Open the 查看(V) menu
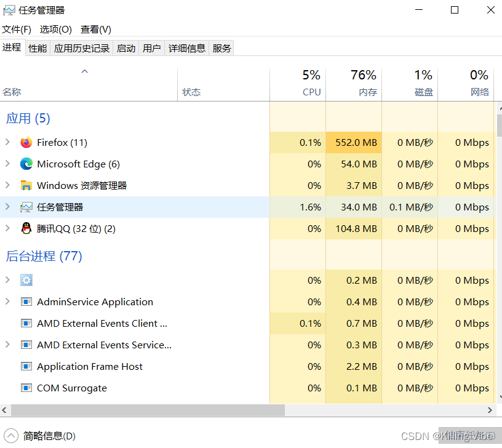 (x=96, y=30)
